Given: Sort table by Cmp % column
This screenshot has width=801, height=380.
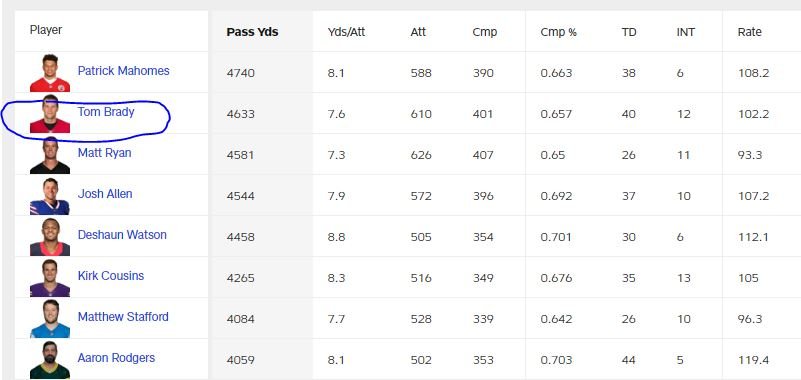Looking at the screenshot, I should click(558, 32).
